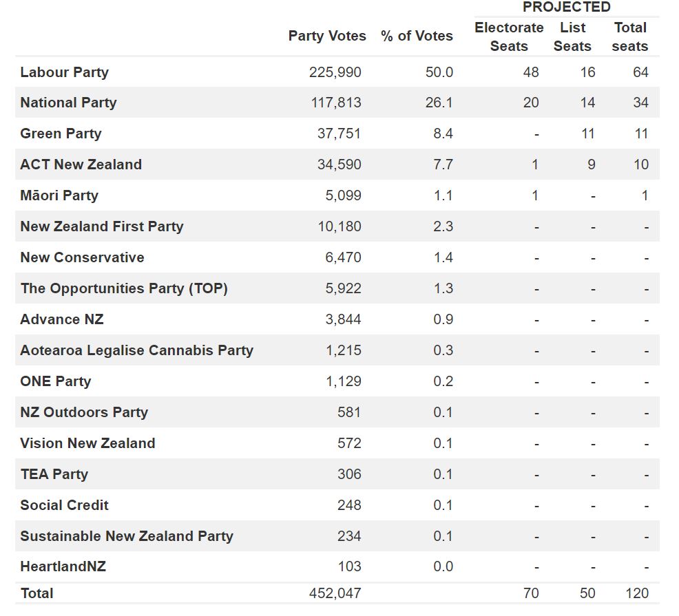Screen dimensions: 679x616
Task: Open the ACT New Zealand entry
Action: coord(81,164)
